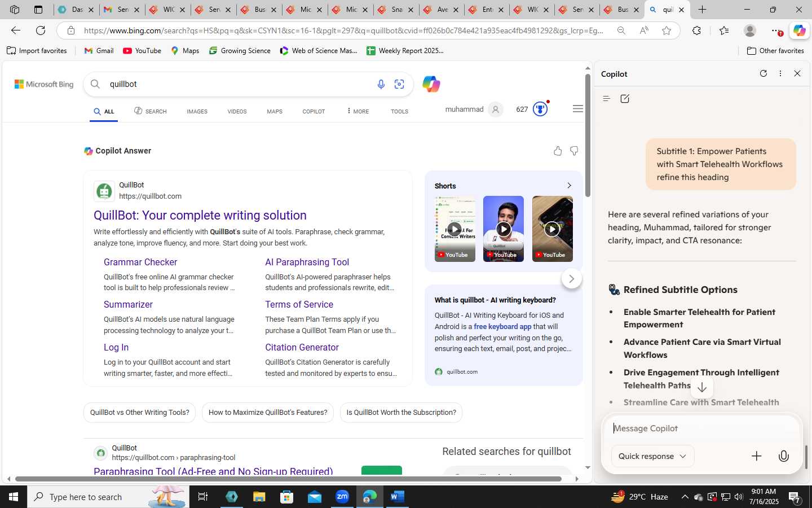The width and height of the screenshot is (812, 508).
Task: Click the address bar zoom magnifier icon
Action: (x=621, y=30)
